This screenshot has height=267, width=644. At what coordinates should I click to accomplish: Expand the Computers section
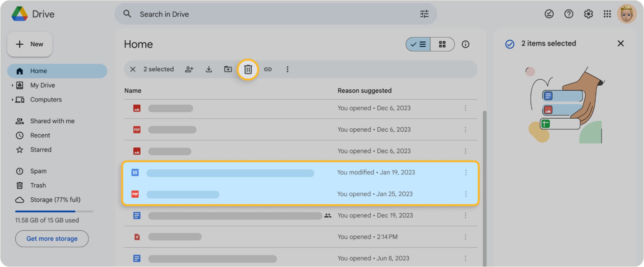12,99
